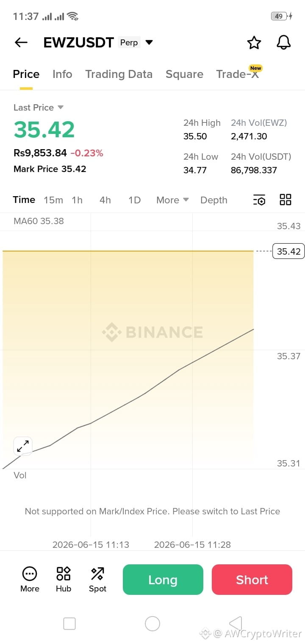Tap the red Short button
The image size is (305, 644).
coord(252,580)
